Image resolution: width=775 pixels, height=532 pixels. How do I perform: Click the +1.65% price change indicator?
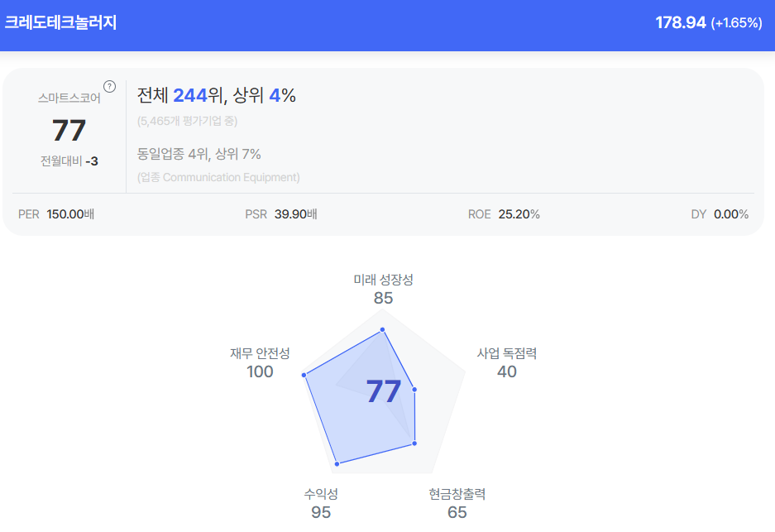(736, 23)
